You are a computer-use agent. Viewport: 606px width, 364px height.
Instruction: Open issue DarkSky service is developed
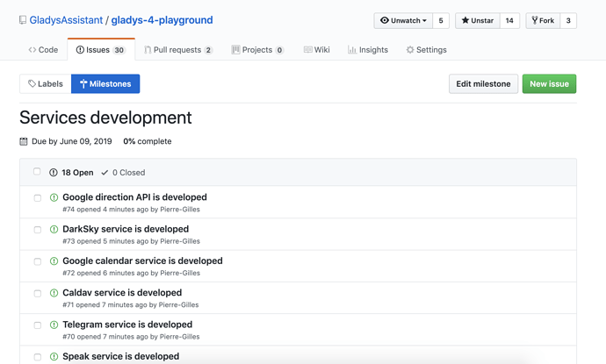click(126, 229)
